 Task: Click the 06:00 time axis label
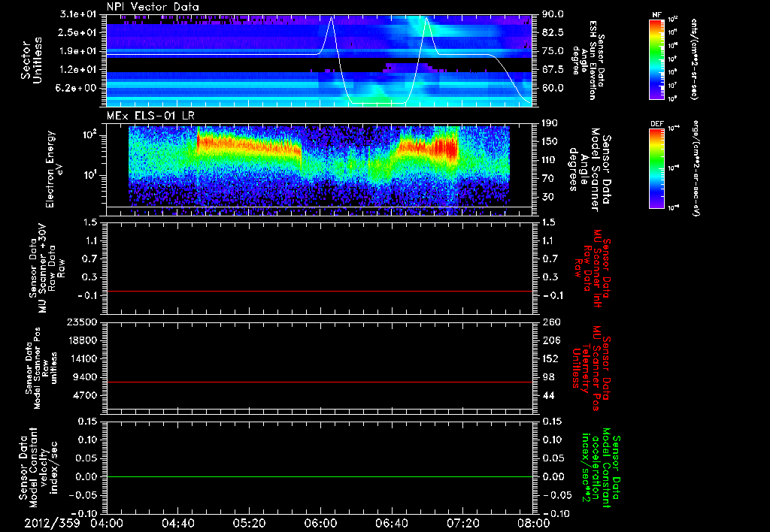coord(320,522)
